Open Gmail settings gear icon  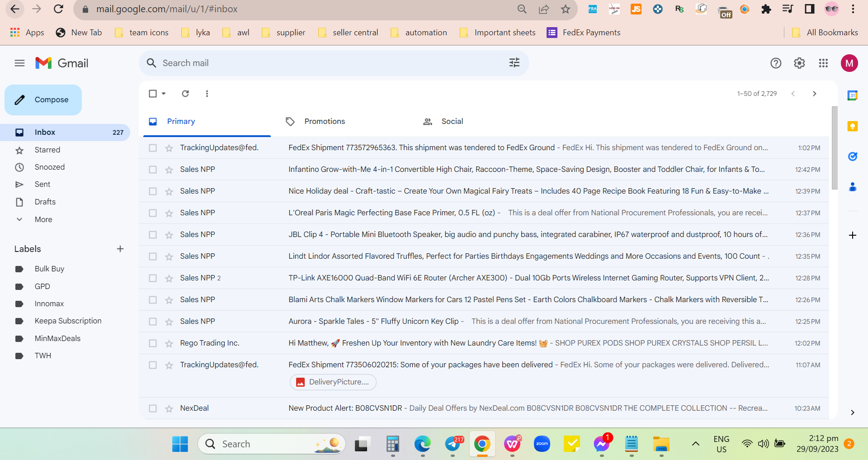(799, 63)
